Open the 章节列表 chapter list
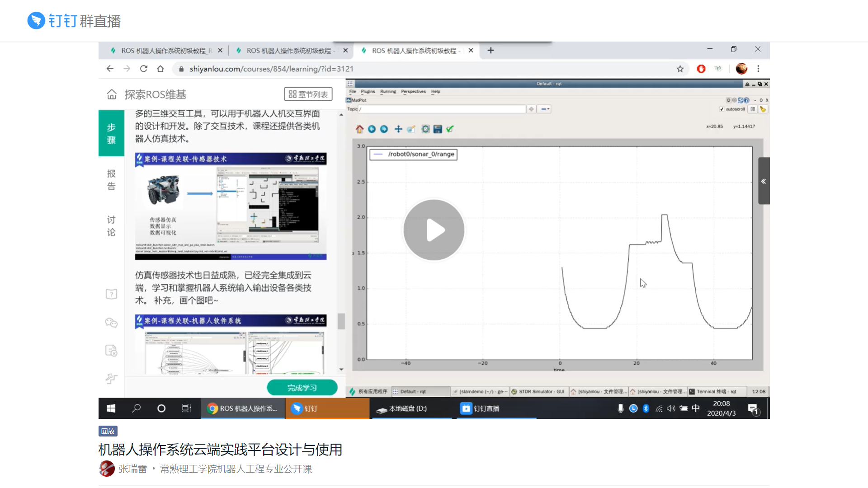The image size is (868, 488). click(308, 94)
